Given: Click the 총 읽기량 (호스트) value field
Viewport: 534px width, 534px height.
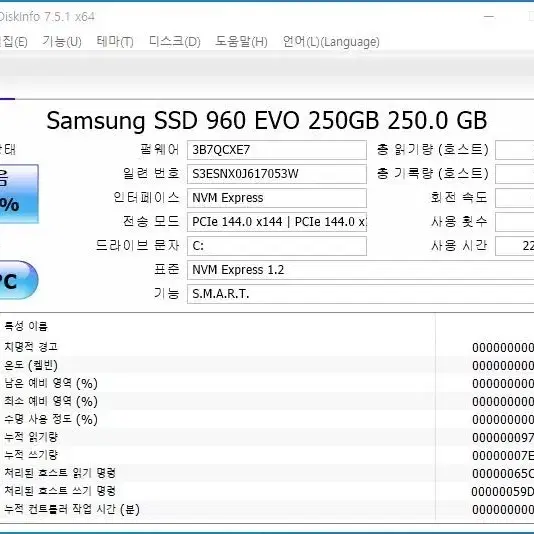Looking at the screenshot, I should tap(515, 150).
